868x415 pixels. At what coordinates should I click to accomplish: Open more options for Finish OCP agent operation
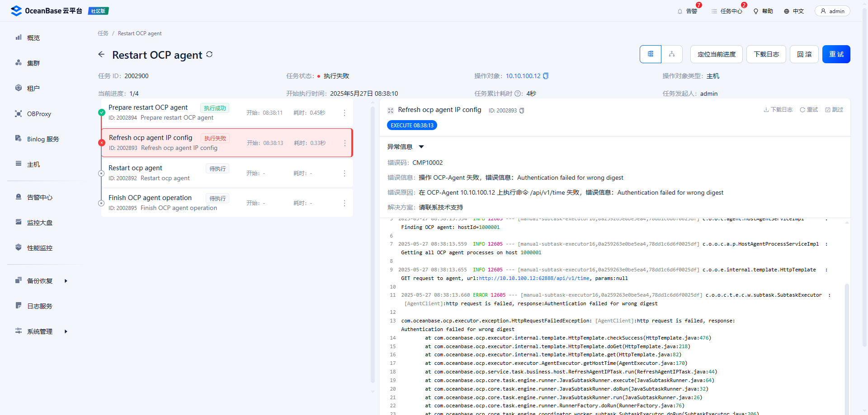(x=344, y=203)
